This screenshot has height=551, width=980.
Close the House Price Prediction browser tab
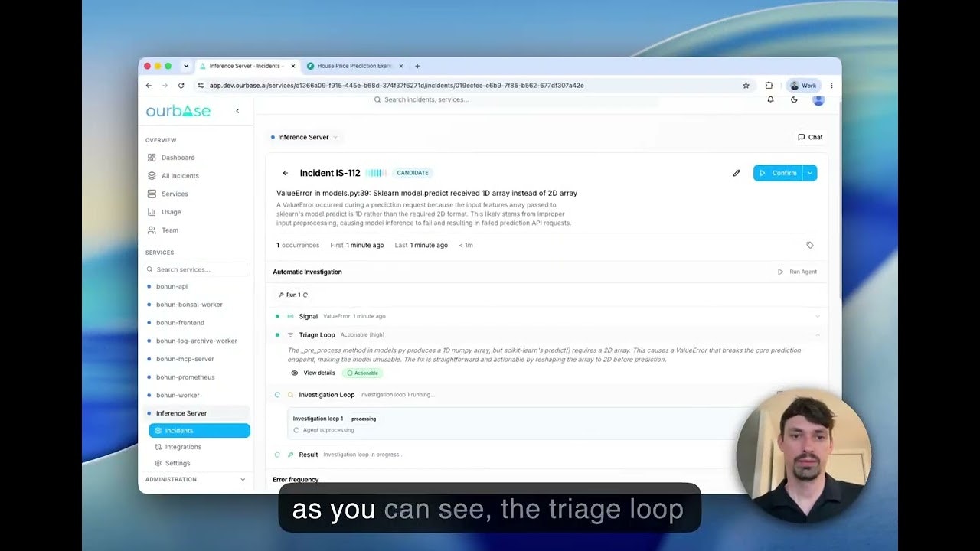400,66
